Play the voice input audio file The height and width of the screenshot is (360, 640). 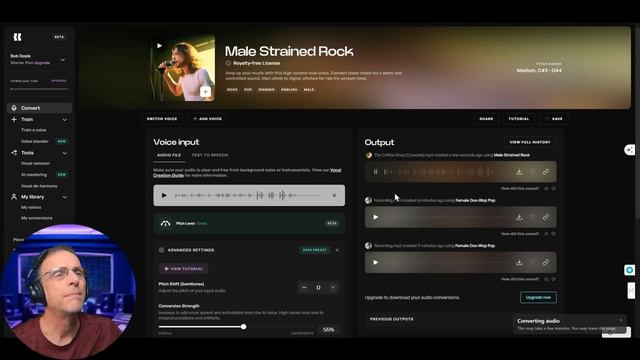coord(164,196)
